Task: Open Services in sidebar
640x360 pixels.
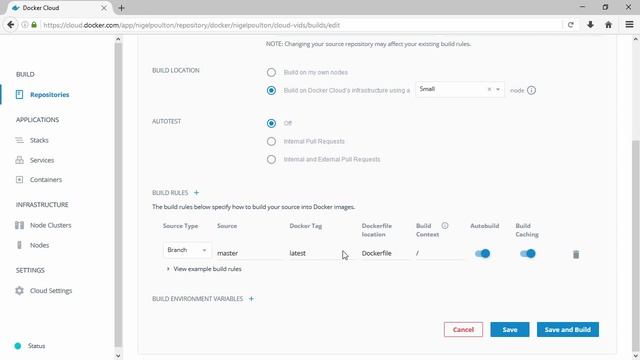Action: (x=42, y=160)
